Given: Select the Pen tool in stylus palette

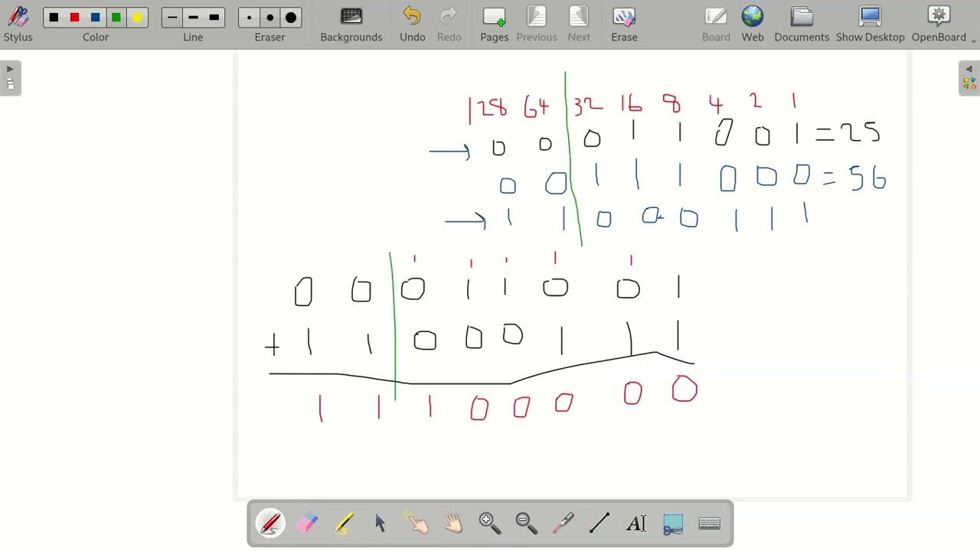Looking at the screenshot, I should point(270,523).
